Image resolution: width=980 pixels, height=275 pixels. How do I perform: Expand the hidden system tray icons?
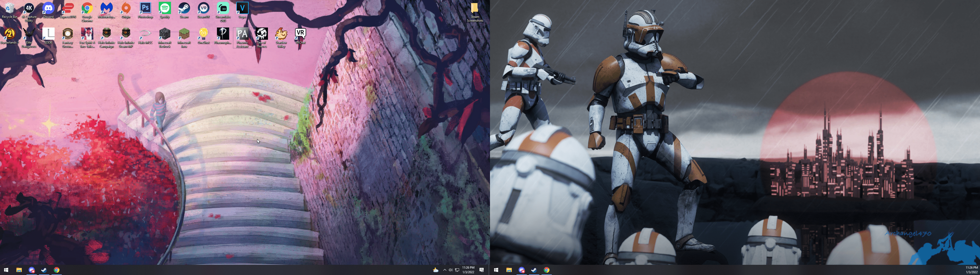point(444,270)
